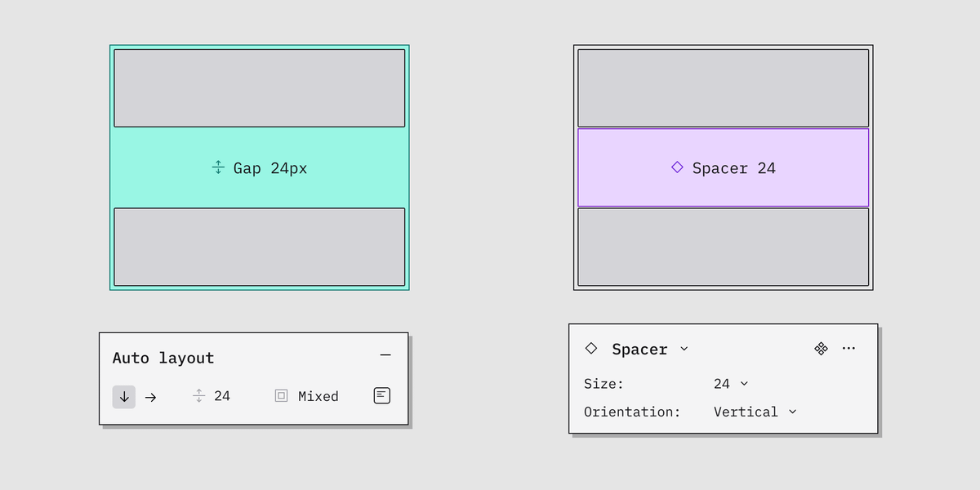
Task: Select vertical direction down arrow in Auto layout
Action: point(124,397)
